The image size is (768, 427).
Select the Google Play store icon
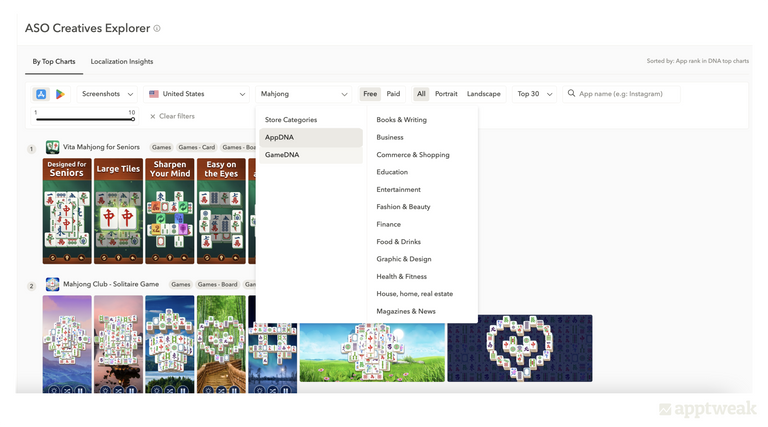coord(60,94)
